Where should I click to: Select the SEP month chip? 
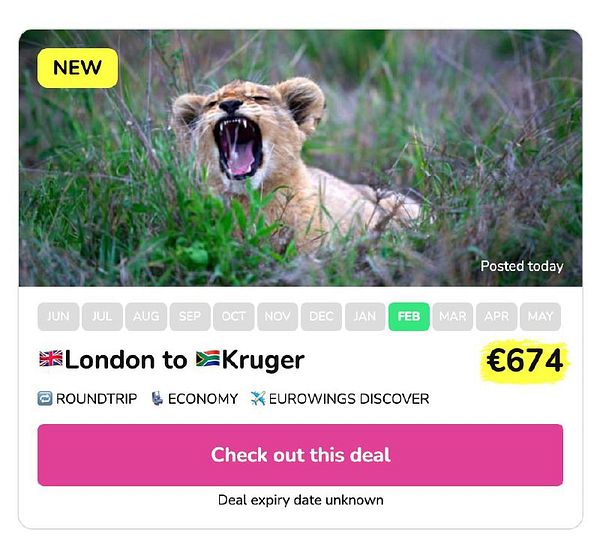click(190, 316)
